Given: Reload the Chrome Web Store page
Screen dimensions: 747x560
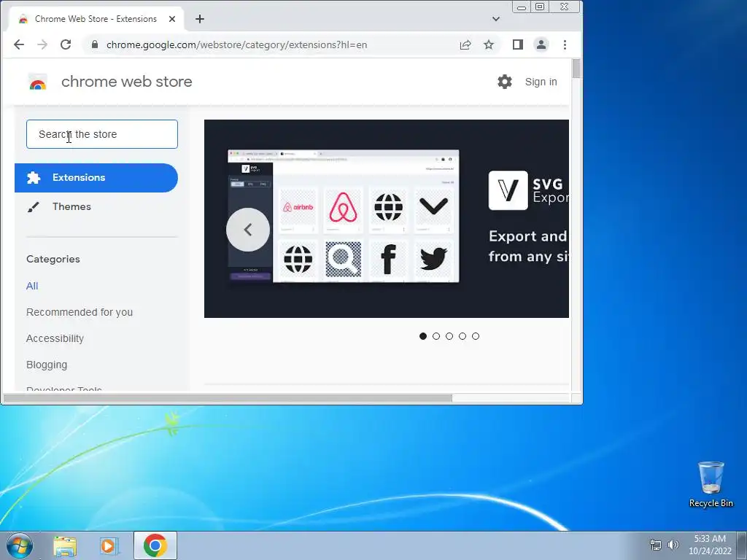Looking at the screenshot, I should [66, 44].
